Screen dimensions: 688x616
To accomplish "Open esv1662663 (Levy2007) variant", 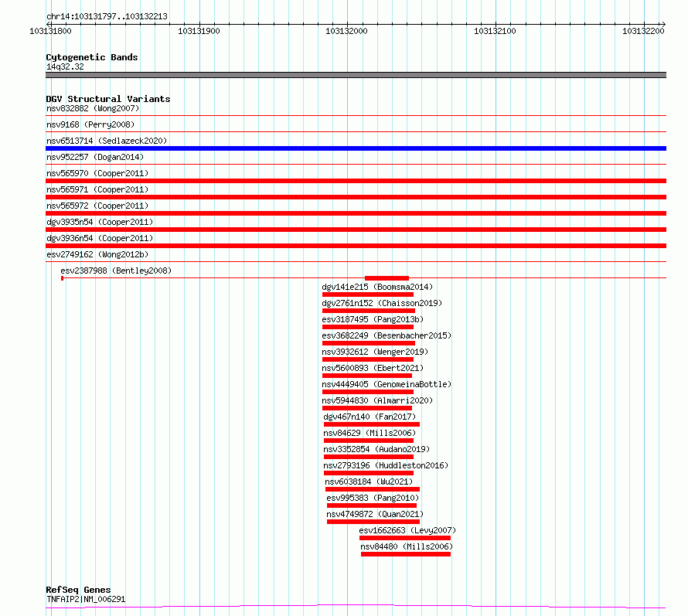I will [x=407, y=530].
